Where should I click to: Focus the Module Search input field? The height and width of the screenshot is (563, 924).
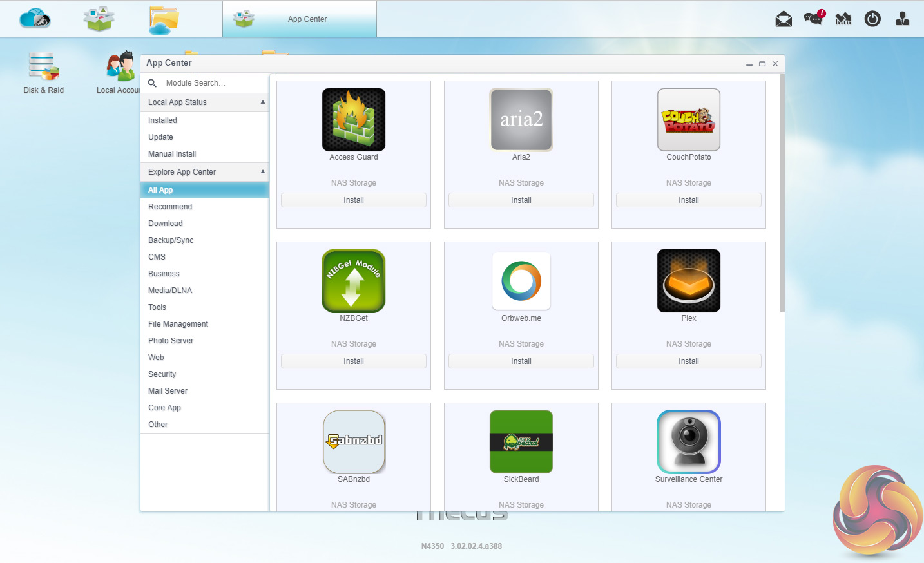tap(215, 83)
